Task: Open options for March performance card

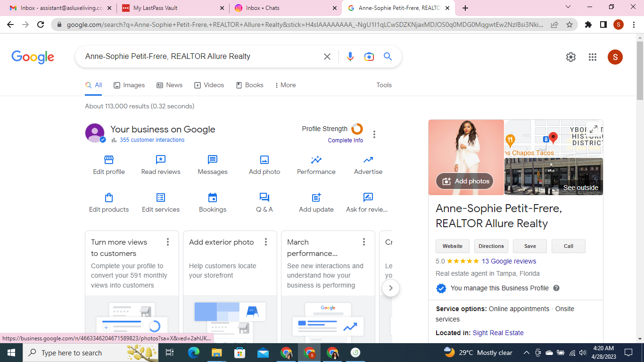Action: 364,242
